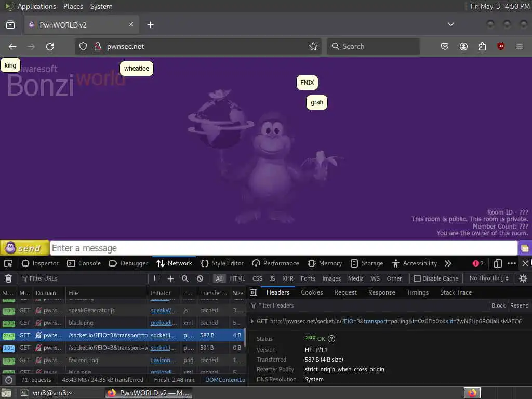Switch to the Console tab
This screenshot has height=399, width=532.
coord(84,263)
